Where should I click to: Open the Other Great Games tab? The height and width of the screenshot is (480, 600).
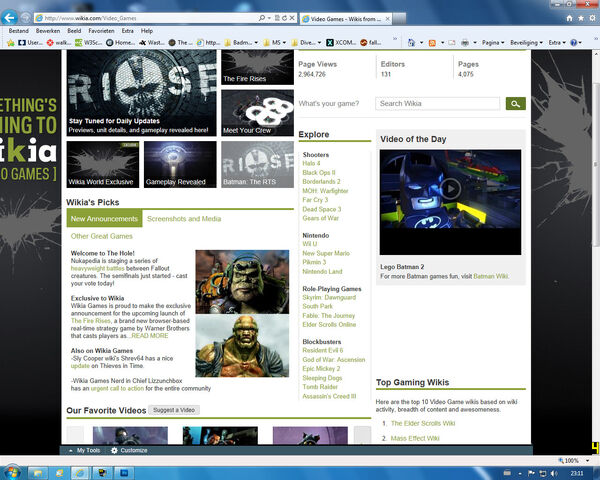tap(102, 236)
